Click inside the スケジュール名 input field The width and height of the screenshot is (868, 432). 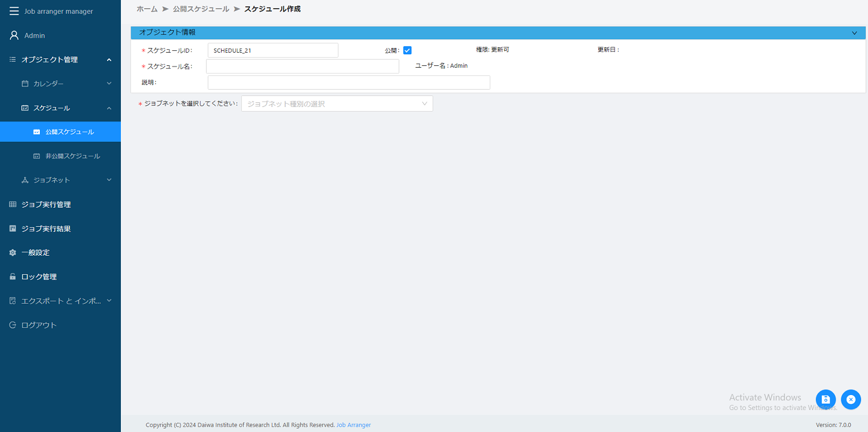tap(302, 66)
